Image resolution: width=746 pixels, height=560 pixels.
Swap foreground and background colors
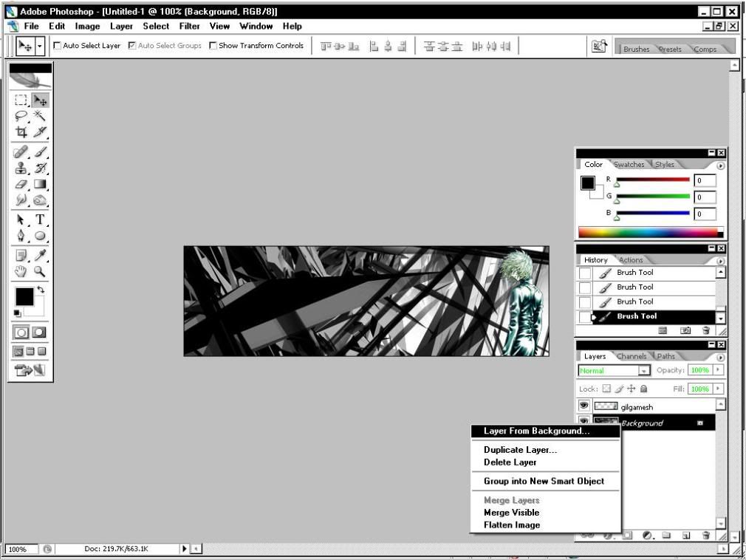pos(41,290)
